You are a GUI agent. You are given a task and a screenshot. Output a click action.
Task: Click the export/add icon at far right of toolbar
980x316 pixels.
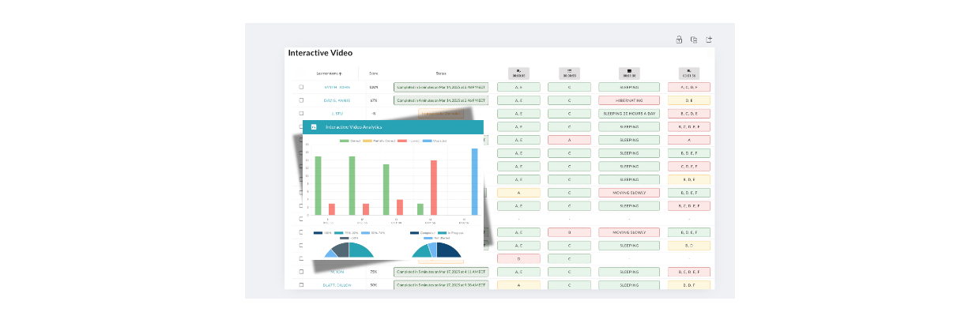(x=709, y=39)
